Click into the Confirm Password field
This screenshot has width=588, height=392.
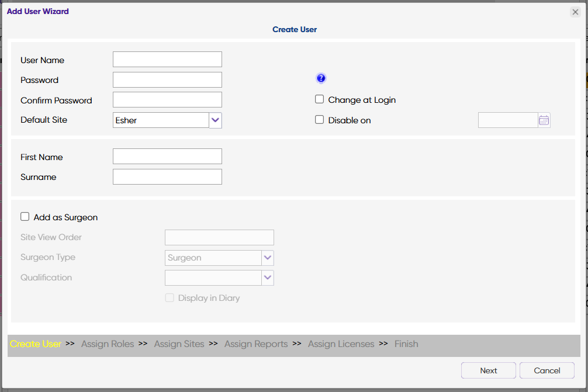point(167,100)
